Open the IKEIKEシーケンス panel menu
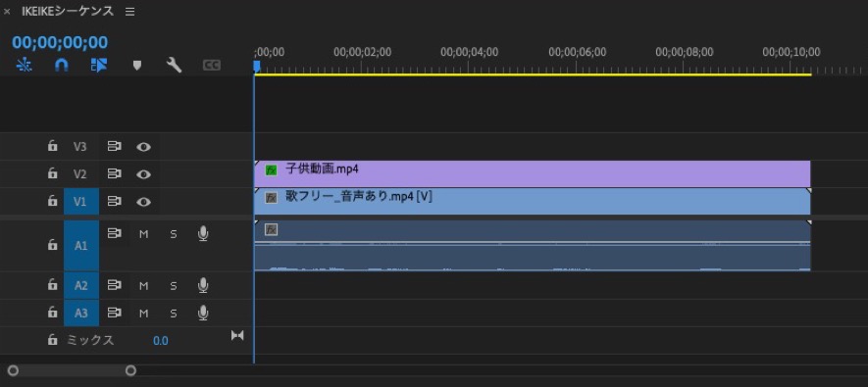 click(130, 11)
